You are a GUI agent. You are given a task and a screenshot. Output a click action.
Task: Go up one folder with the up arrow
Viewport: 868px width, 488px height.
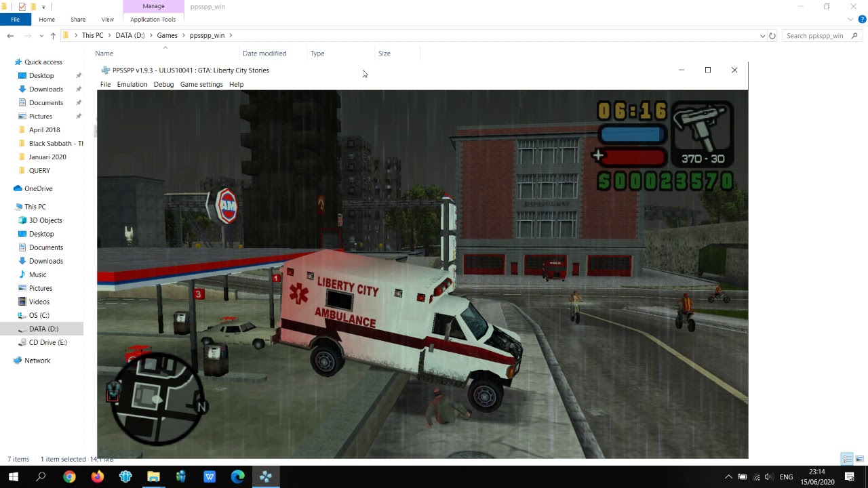(x=53, y=35)
